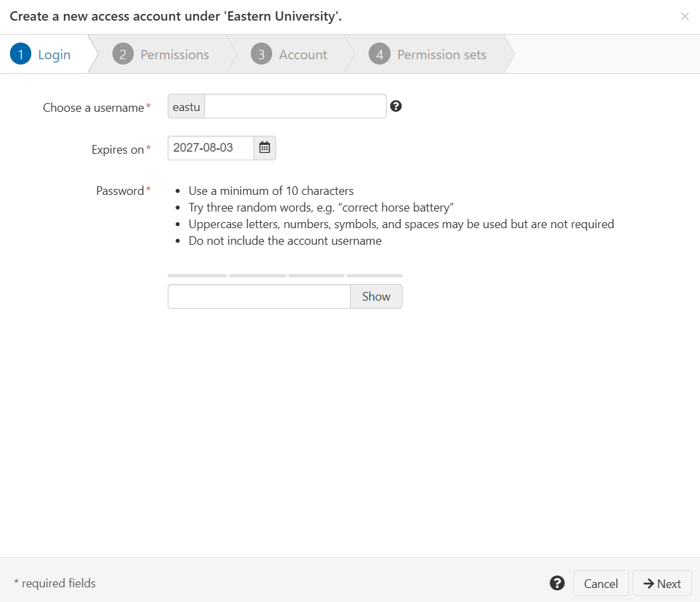Close the dialog with the X icon
This screenshot has height=602, width=700.
click(685, 17)
